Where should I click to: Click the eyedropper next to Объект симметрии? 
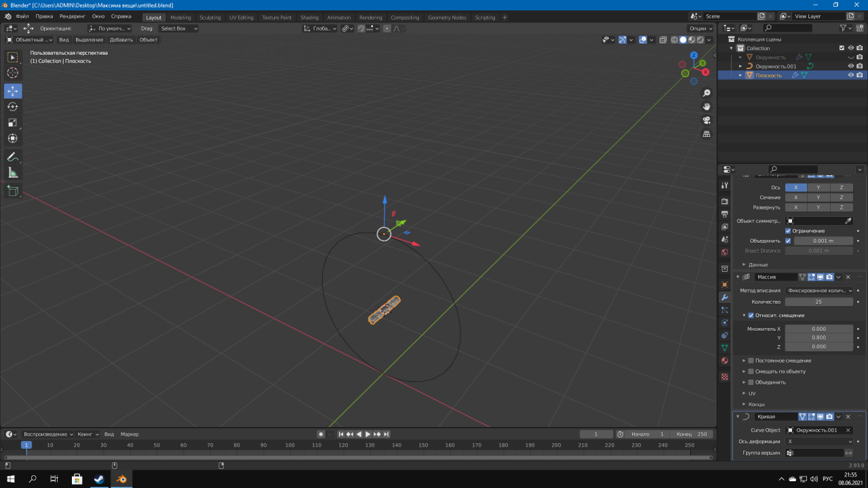(848, 221)
